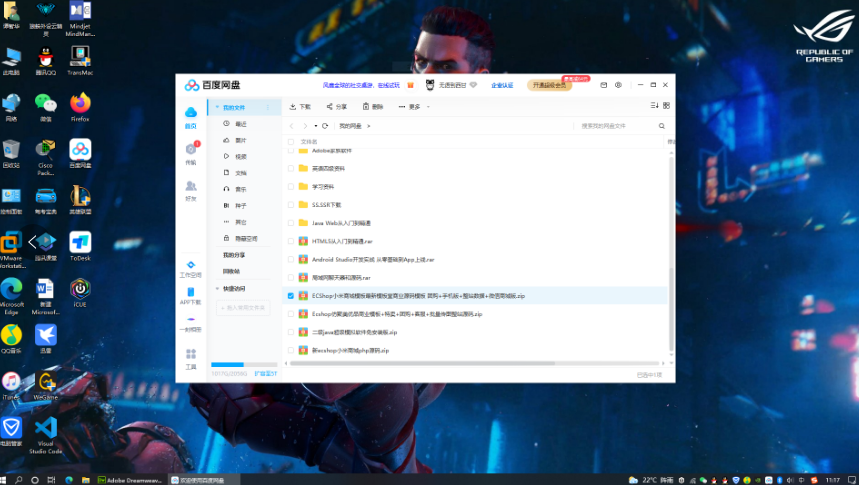Click the add common folder button
Viewport: 859px width, 485px height.
[243, 308]
